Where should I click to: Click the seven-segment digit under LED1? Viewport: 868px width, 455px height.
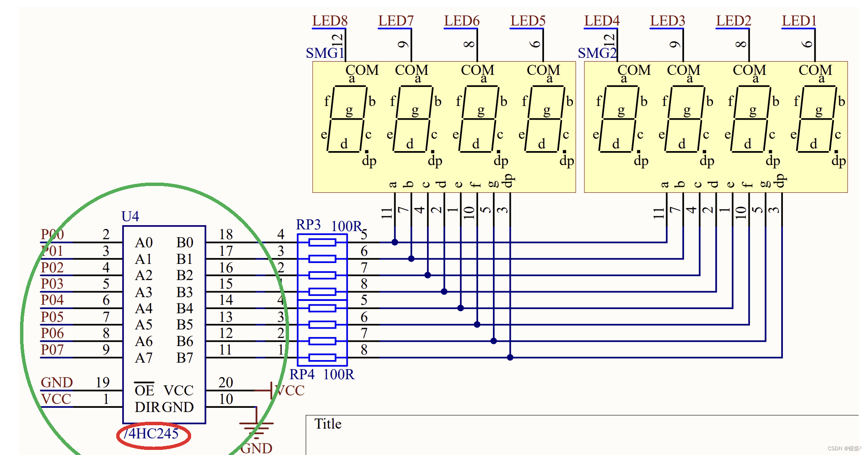(816, 119)
